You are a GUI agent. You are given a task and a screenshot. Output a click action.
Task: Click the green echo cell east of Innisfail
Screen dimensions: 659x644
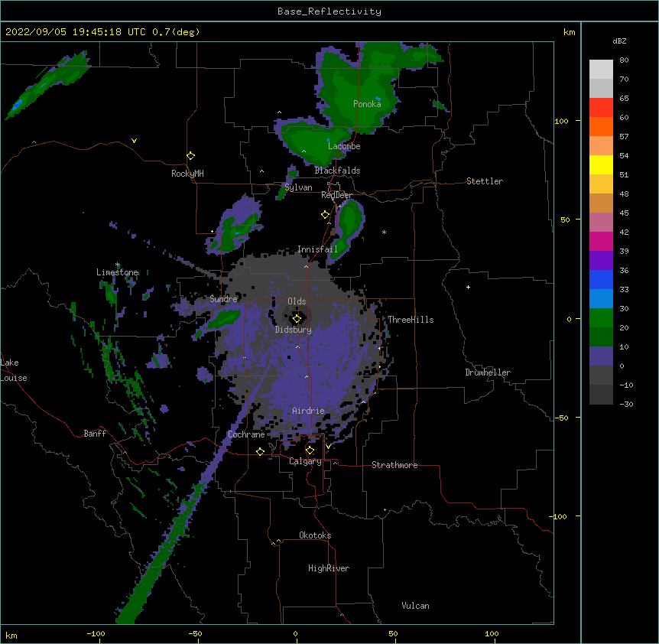[347, 229]
